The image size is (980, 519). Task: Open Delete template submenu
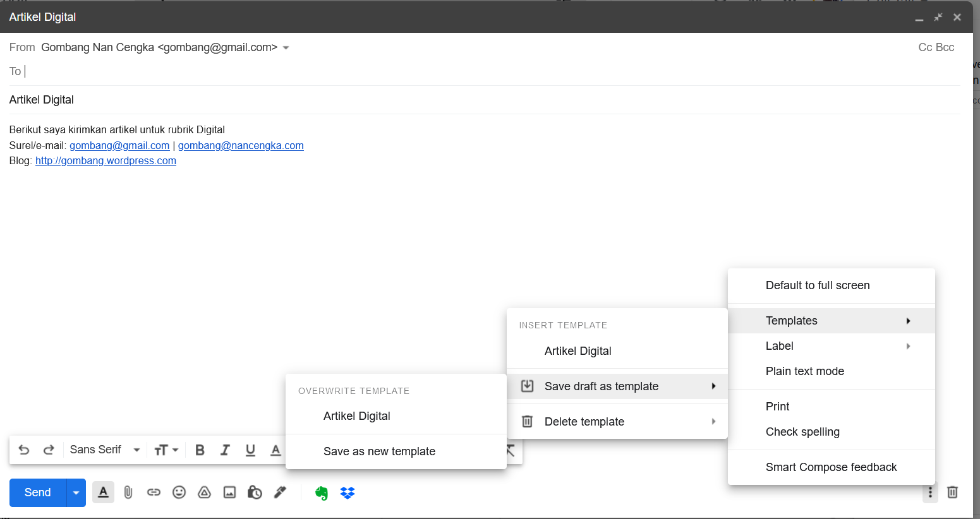click(x=617, y=422)
